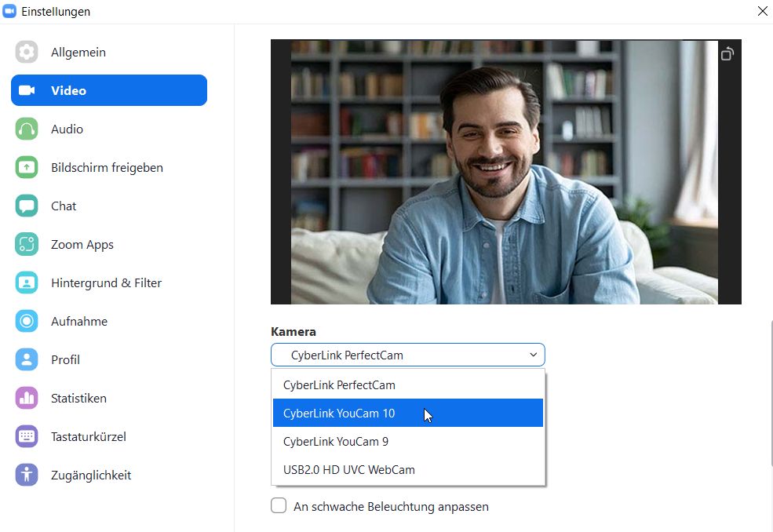Pick CyberLink YouCam 9 from camera list
The width and height of the screenshot is (773, 532).
(x=408, y=441)
